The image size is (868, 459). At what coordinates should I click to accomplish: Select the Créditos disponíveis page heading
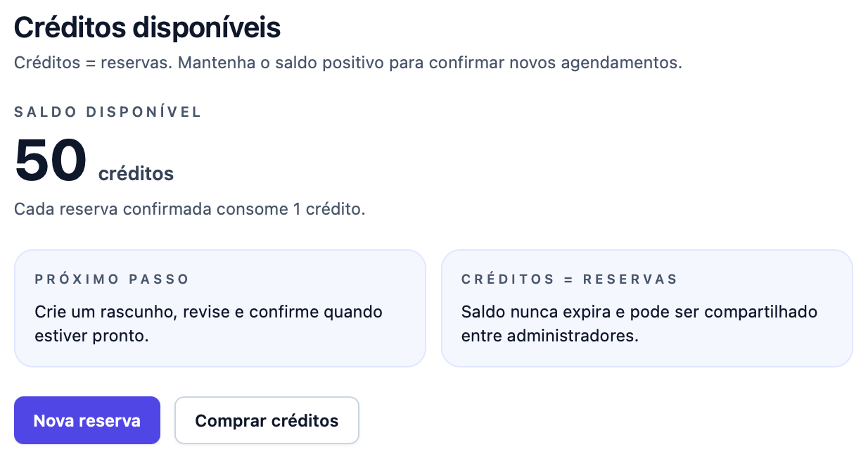[x=146, y=27]
